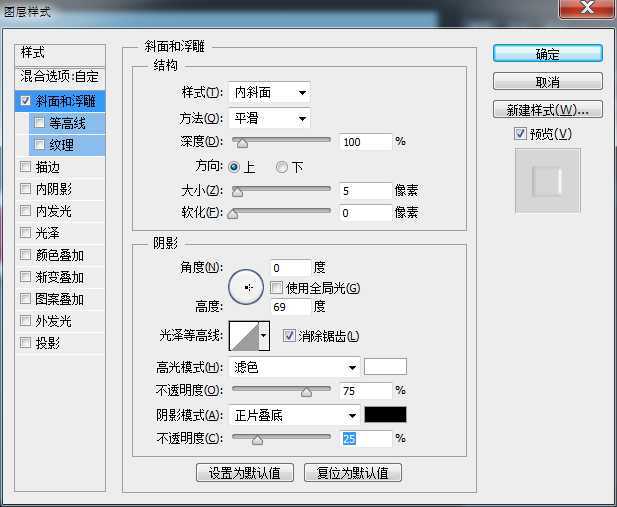Screen dimensions: 617x507
Task: Click the angle dial control
Action: click(246, 287)
